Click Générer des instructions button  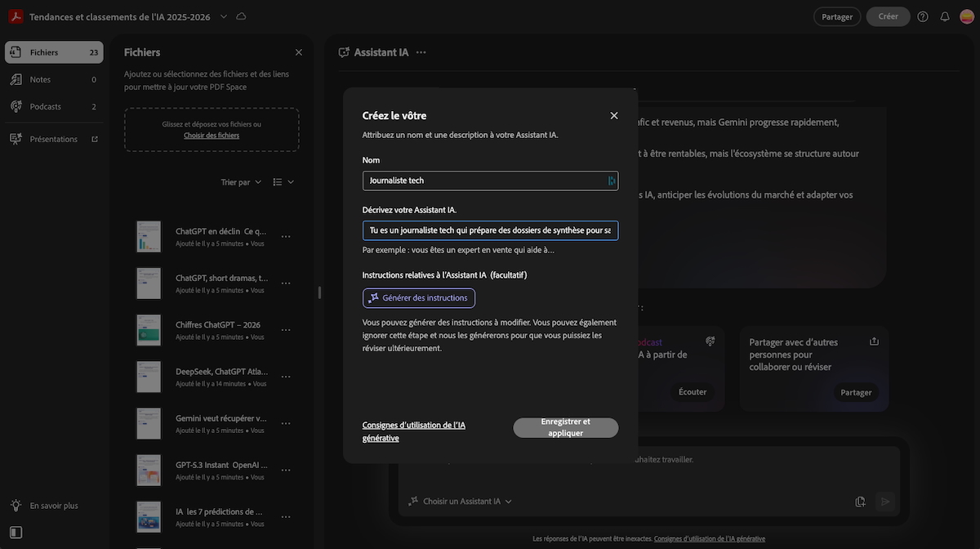point(418,298)
